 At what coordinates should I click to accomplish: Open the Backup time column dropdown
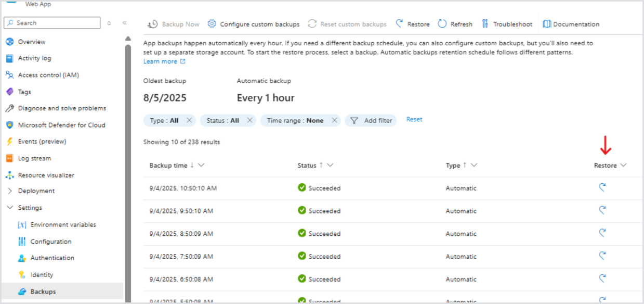[x=202, y=165]
